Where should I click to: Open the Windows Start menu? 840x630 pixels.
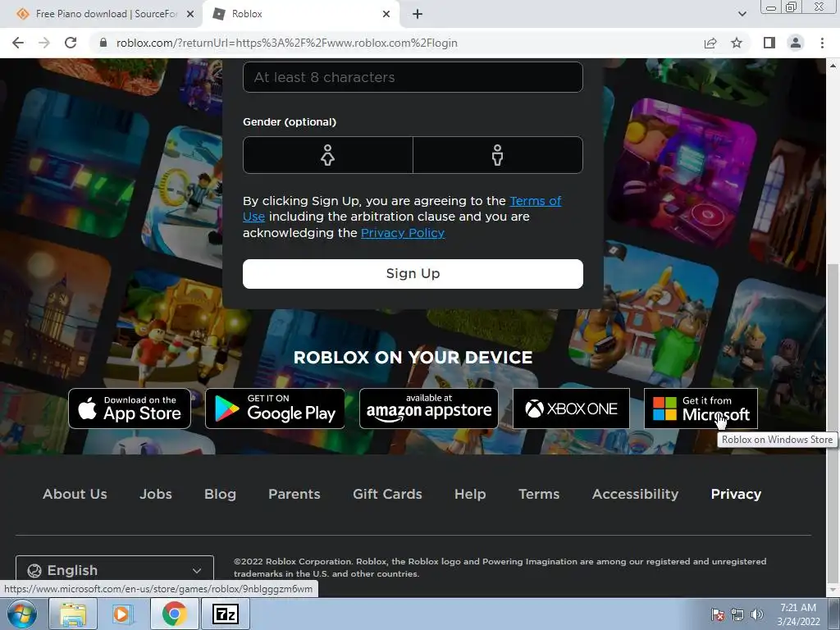click(x=22, y=614)
